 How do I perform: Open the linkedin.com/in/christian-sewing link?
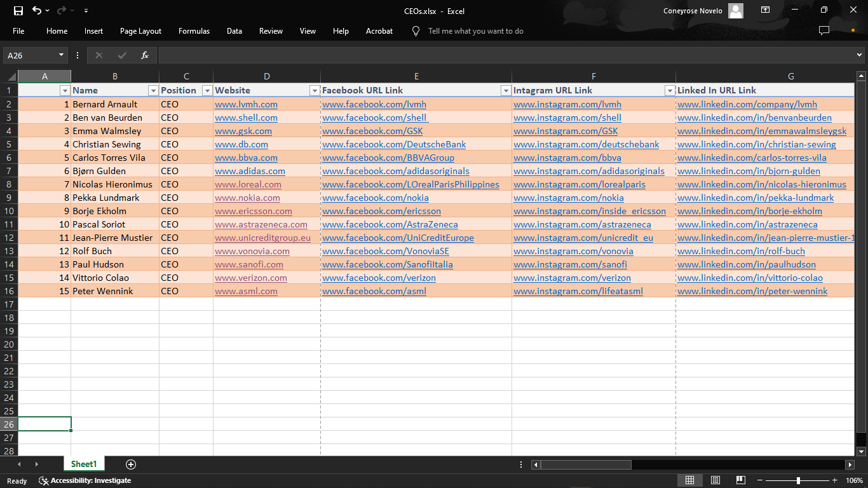pos(757,144)
